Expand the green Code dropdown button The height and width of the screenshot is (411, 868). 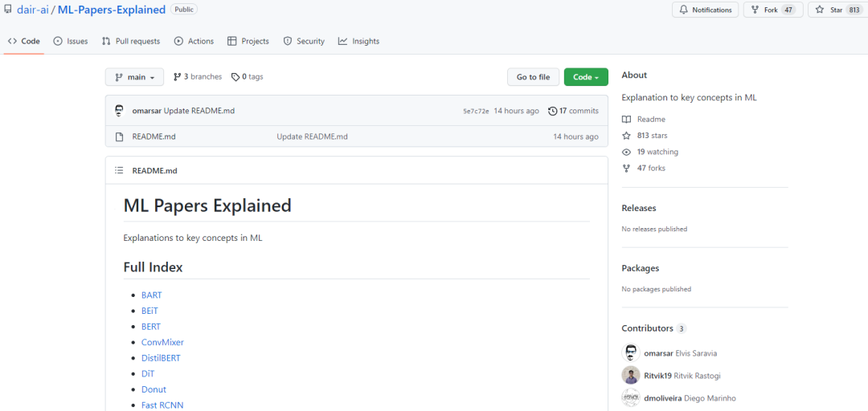586,77
